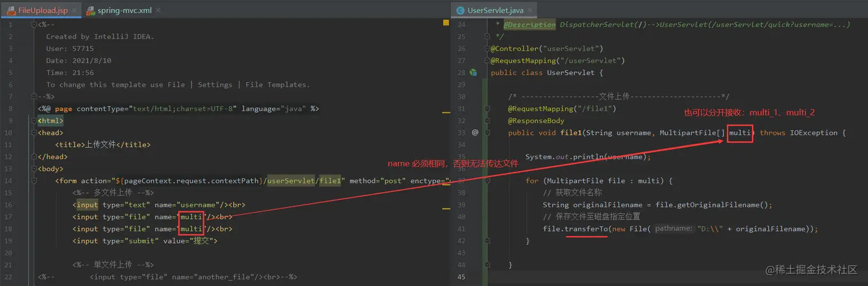
Task: Collapse the comment block starting at line 1
Action: click(x=36, y=25)
